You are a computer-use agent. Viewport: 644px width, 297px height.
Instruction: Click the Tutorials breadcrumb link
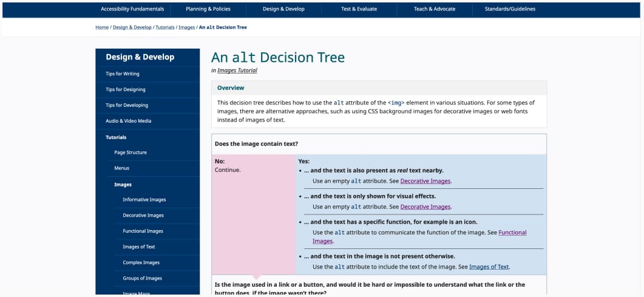point(164,27)
